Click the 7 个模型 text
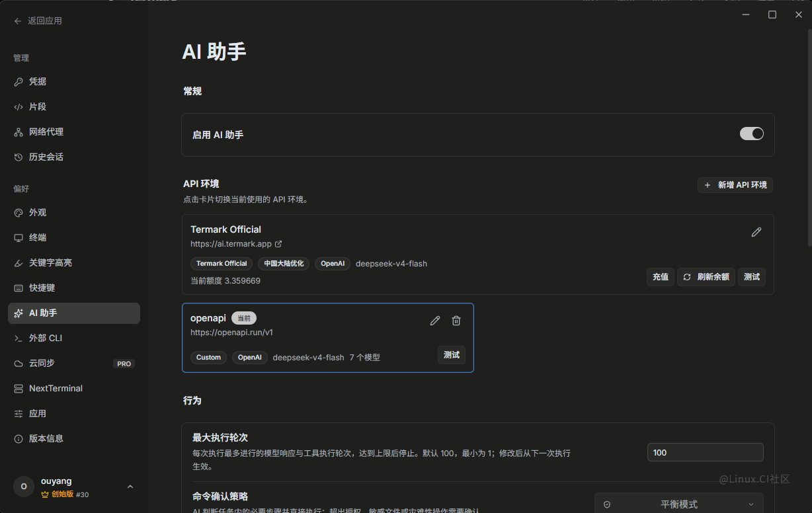 coord(365,358)
